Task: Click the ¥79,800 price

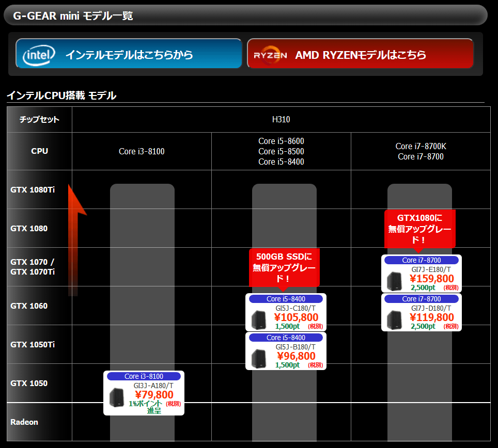Action: click(x=154, y=395)
